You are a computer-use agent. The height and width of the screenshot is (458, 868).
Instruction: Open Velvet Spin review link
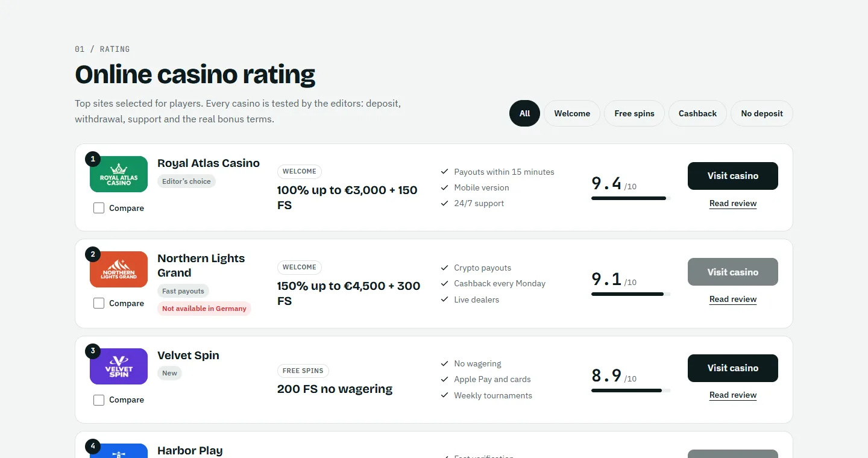pos(733,395)
